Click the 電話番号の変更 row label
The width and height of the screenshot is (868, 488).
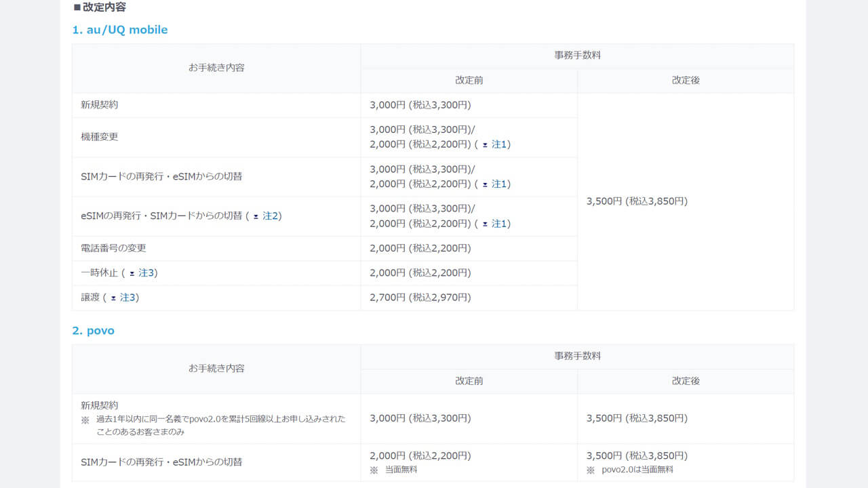click(113, 248)
